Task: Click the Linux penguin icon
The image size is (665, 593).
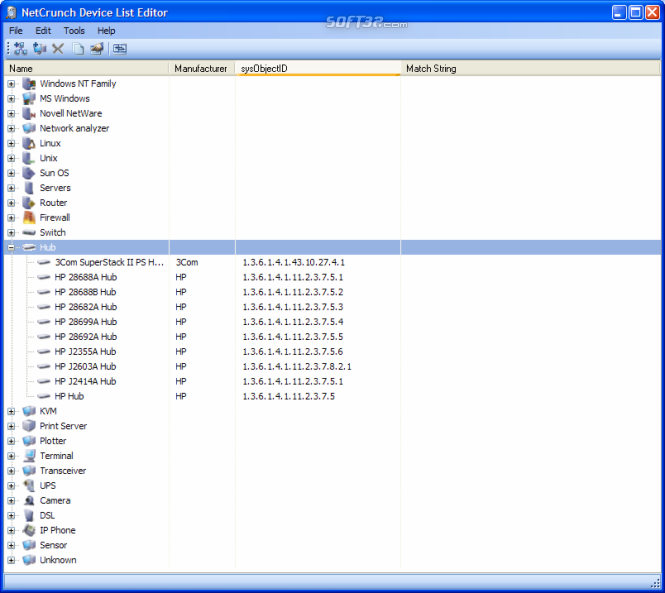Action: click(x=29, y=143)
